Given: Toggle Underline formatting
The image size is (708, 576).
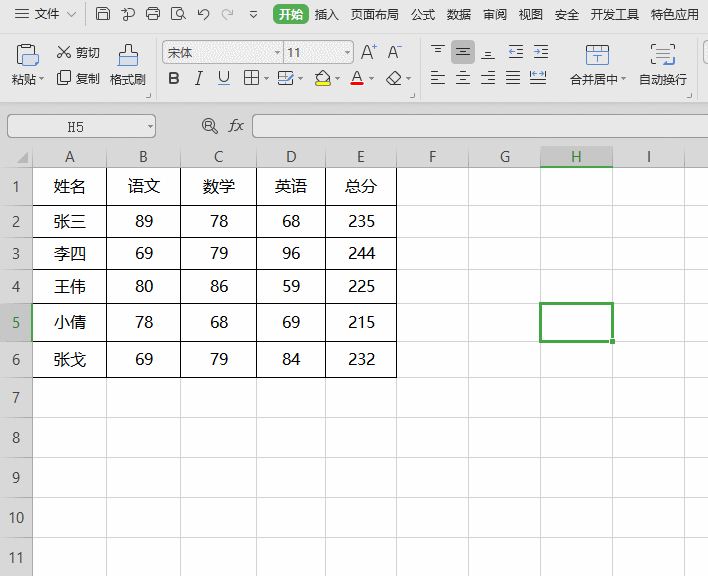Looking at the screenshot, I should (x=224, y=78).
